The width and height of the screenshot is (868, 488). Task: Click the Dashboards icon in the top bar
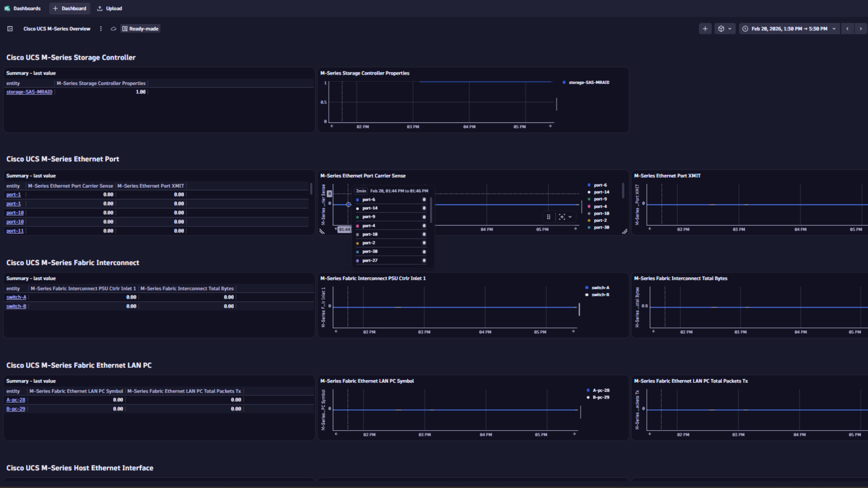coord(7,8)
